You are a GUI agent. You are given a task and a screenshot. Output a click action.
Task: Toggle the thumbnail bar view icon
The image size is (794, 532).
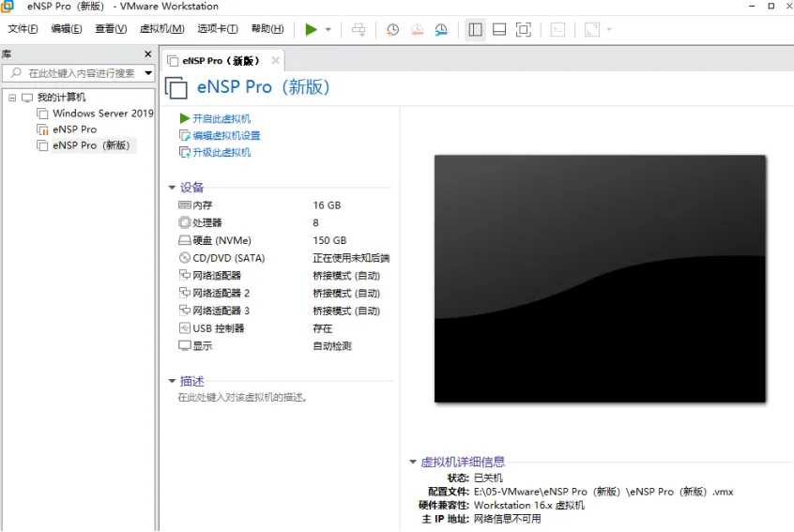499,29
